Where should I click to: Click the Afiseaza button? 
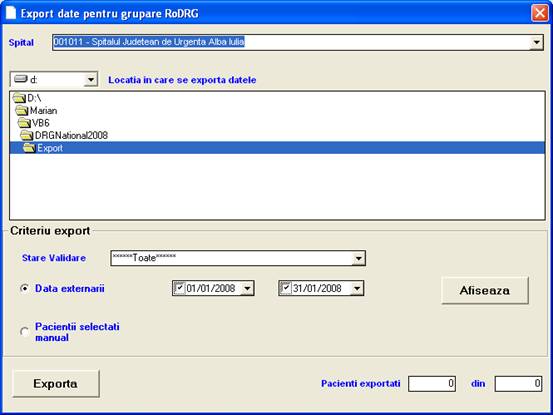485,291
